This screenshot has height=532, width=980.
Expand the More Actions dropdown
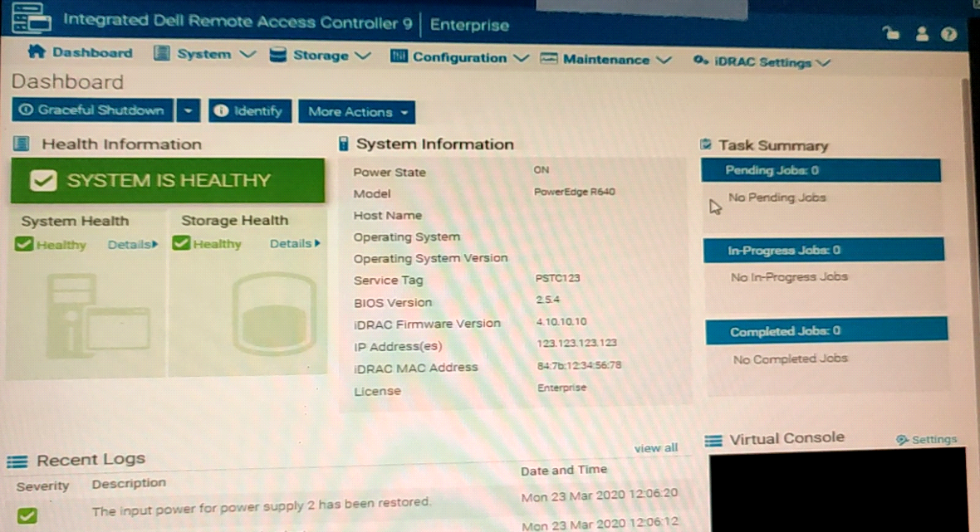(359, 112)
